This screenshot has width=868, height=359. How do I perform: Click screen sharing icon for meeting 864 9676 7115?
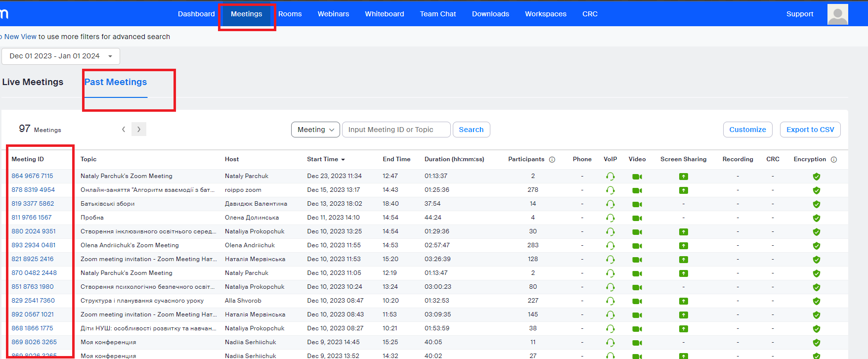pyautogui.click(x=684, y=177)
